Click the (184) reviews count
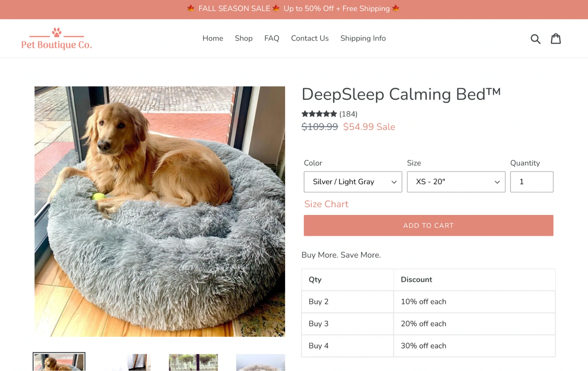Screen dimensions: 588x371 (348, 114)
